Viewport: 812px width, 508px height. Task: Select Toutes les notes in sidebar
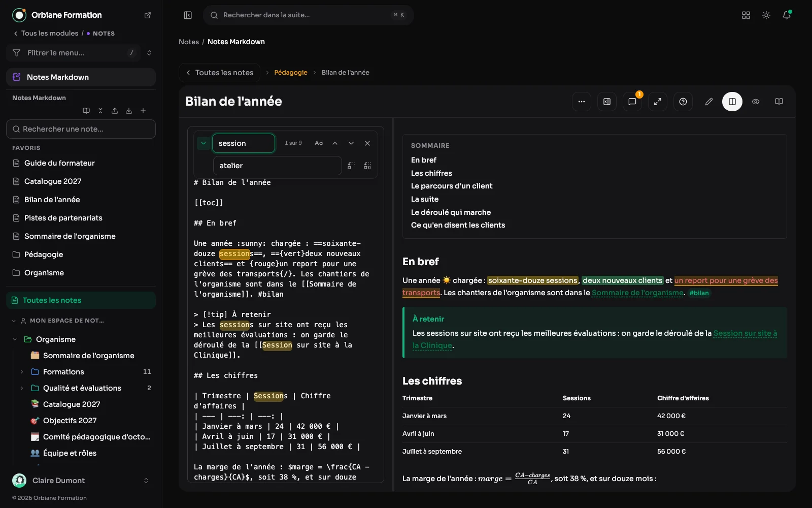(x=81, y=300)
